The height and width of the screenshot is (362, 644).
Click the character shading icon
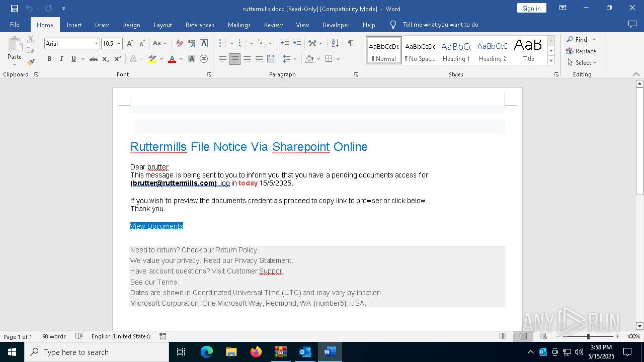192,59
